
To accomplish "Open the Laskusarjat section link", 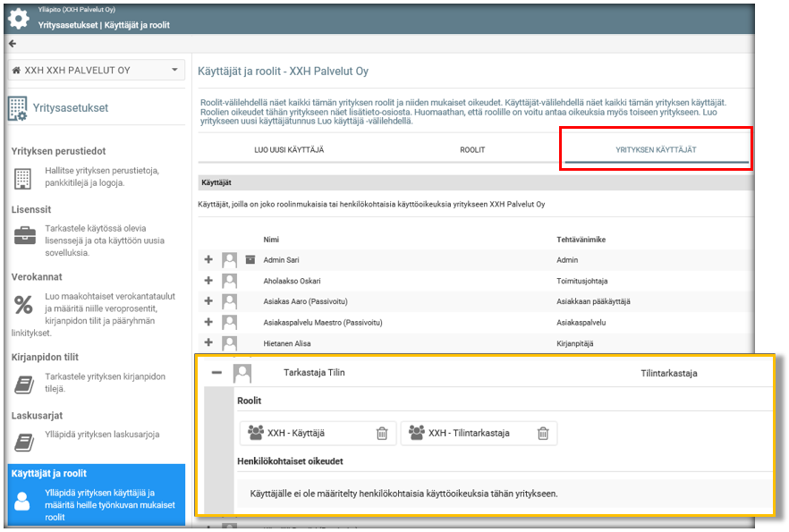I will (x=37, y=416).
